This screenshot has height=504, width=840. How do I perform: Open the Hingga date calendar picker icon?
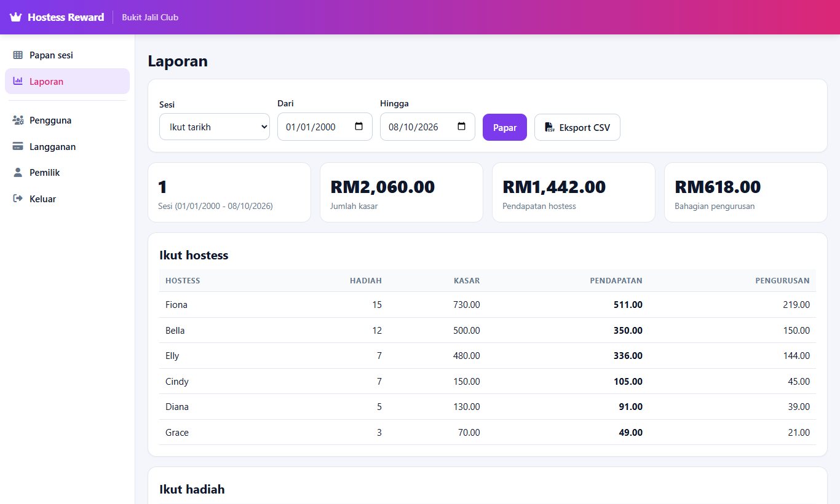(462, 127)
